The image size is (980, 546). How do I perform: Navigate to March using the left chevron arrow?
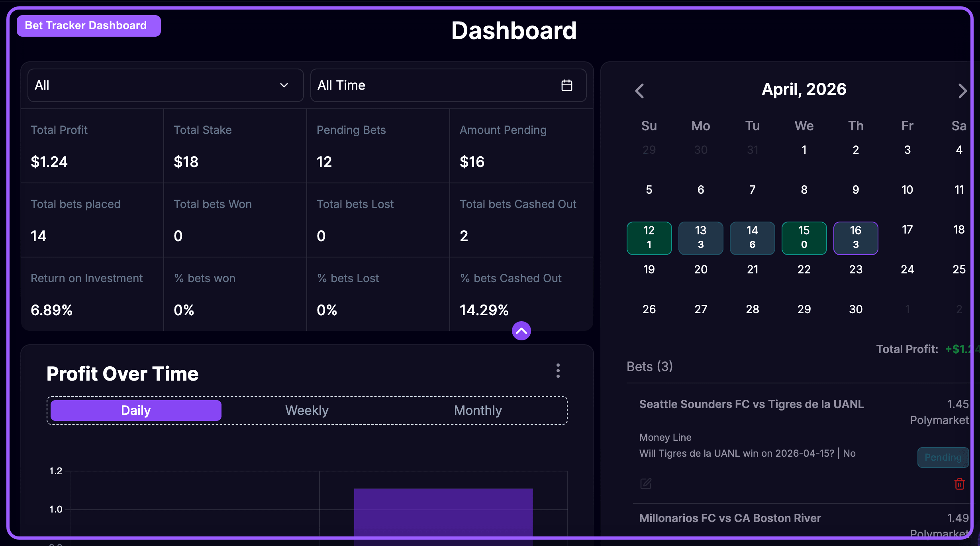coord(639,91)
